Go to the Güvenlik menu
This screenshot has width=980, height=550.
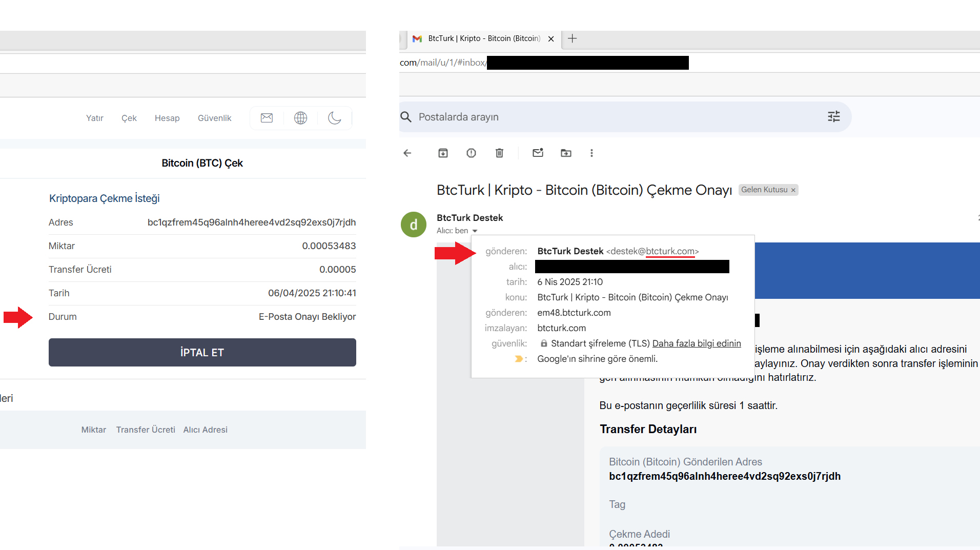click(214, 118)
